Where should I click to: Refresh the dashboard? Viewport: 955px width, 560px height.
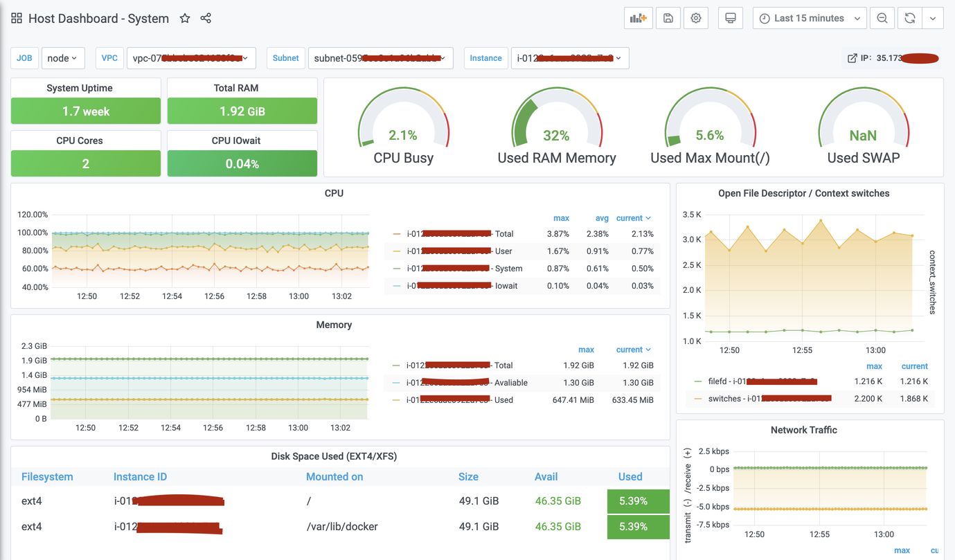coord(910,19)
